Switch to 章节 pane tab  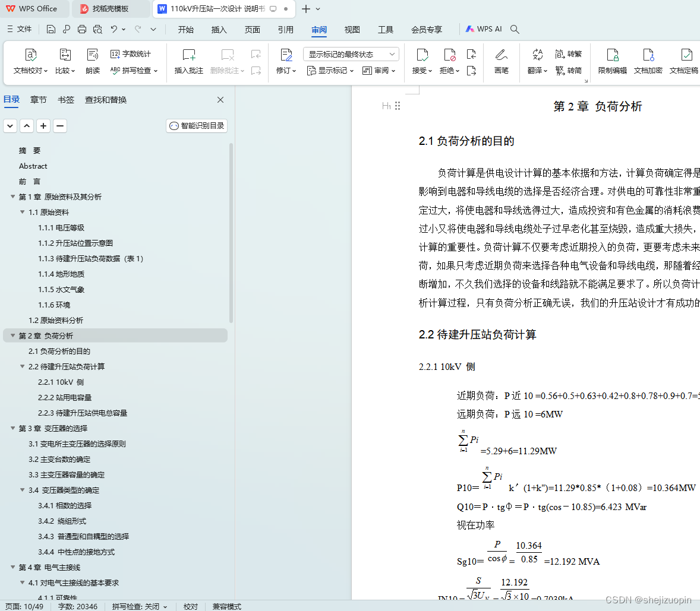[39, 100]
